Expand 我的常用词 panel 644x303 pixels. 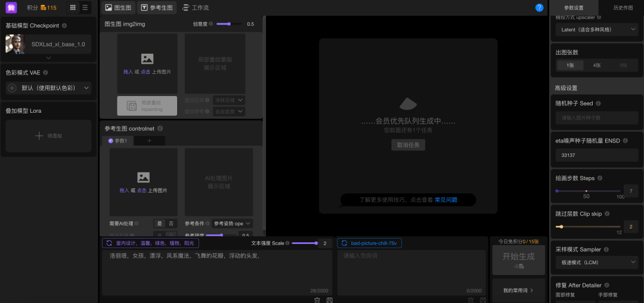(x=519, y=290)
